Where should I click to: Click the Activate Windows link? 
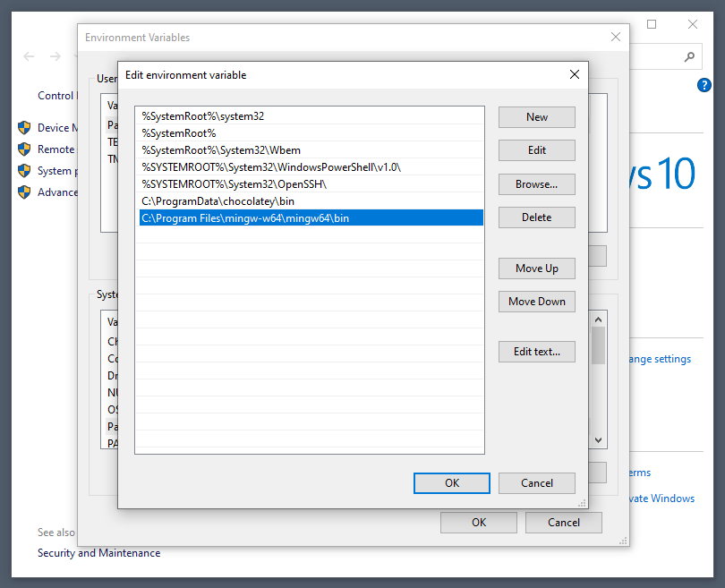coord(662,499)
